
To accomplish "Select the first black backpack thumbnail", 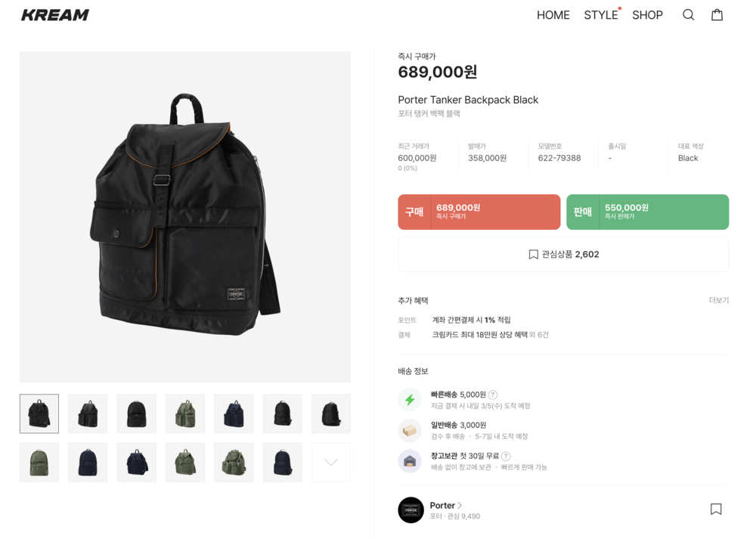I will point(39,414).
